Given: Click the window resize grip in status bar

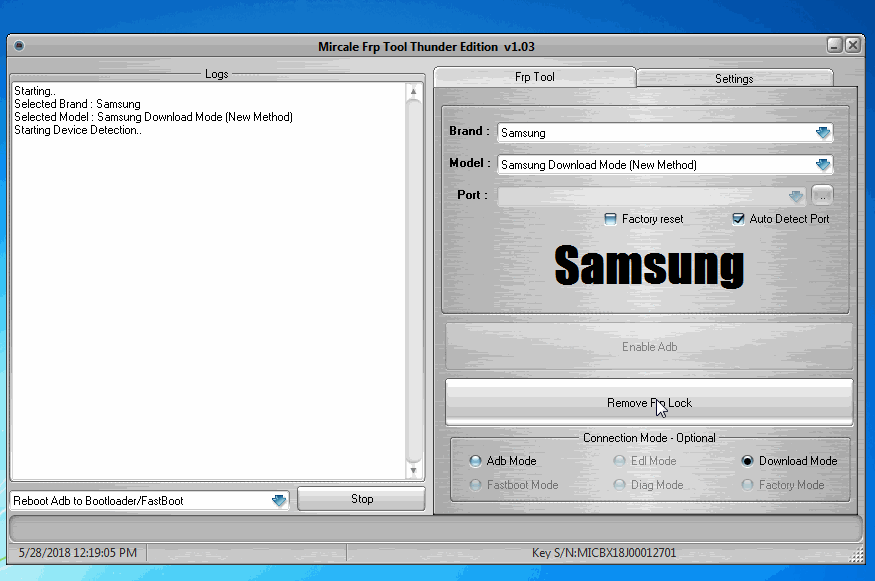Looking at the screenshot, I should (857, 555).
